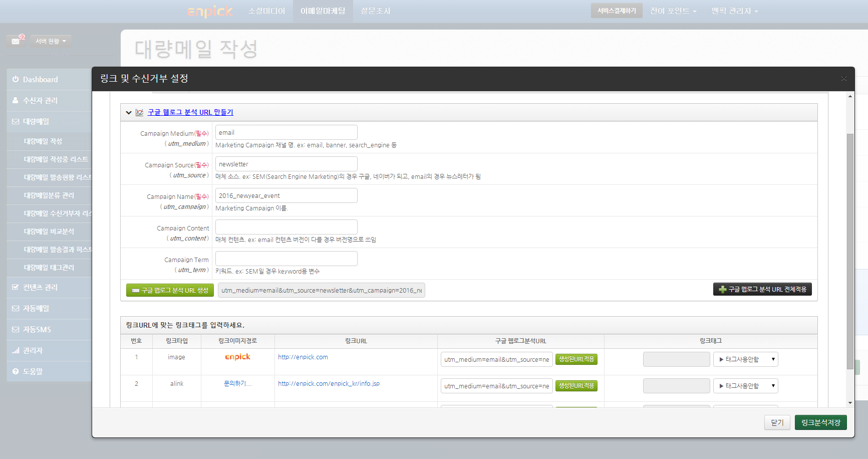
Task: Click the Dashboard power icon in sidebar
Action: [x=16, y=79]
